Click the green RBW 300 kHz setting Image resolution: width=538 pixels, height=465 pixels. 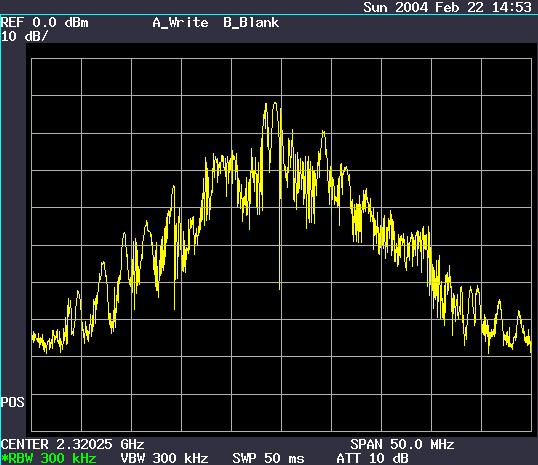[x=49, y=458]
